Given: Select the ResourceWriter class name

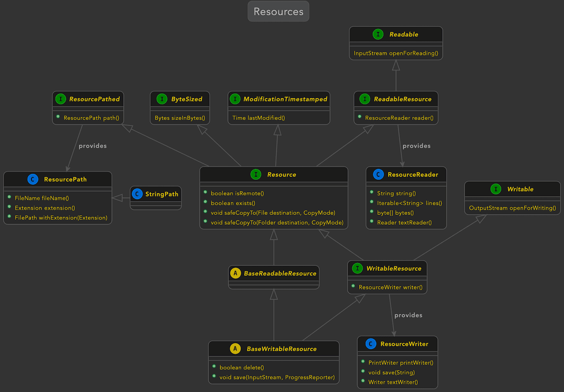Looking at the screenshot, I should tap(404, 344).
